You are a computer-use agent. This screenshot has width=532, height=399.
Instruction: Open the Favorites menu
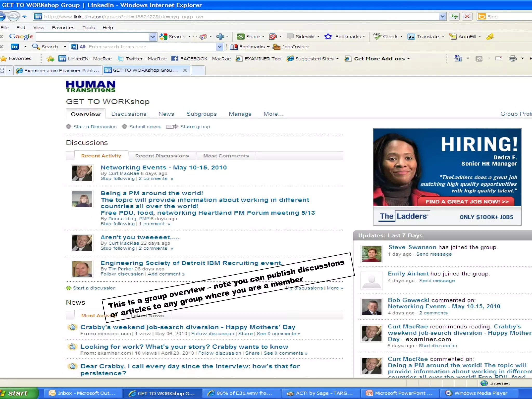[x=63, y=28]
